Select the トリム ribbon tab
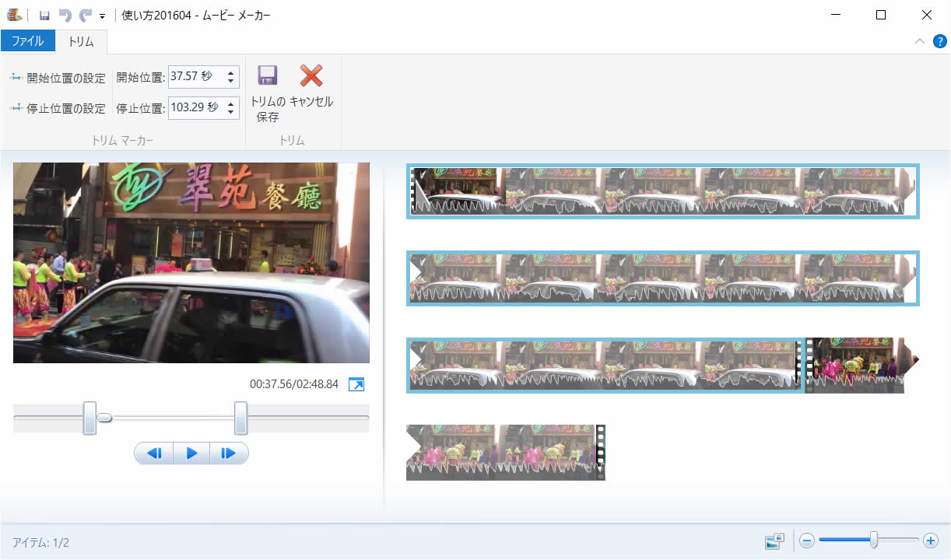951x560 pixels. pyautogui.click(x=81, y=42)
